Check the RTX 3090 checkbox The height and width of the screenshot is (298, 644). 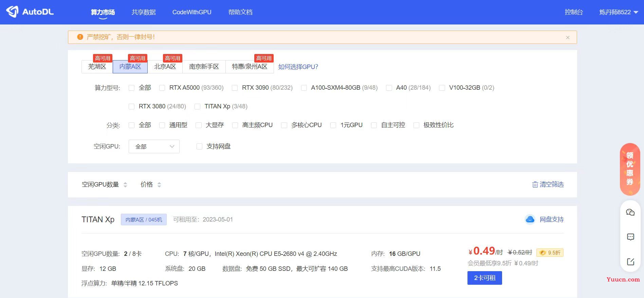coord(235,88)
